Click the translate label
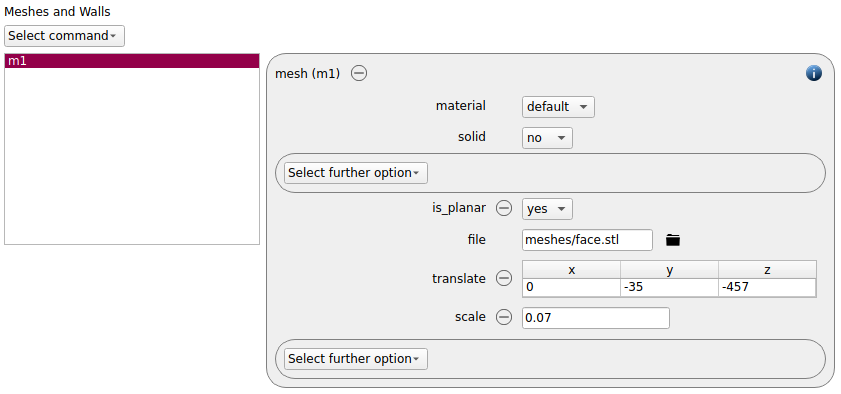The height and width of the screenshot is (394, 841). point(459,278)
